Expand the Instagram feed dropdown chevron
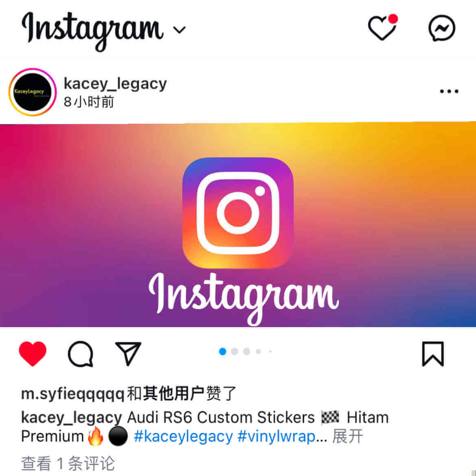 179,30
